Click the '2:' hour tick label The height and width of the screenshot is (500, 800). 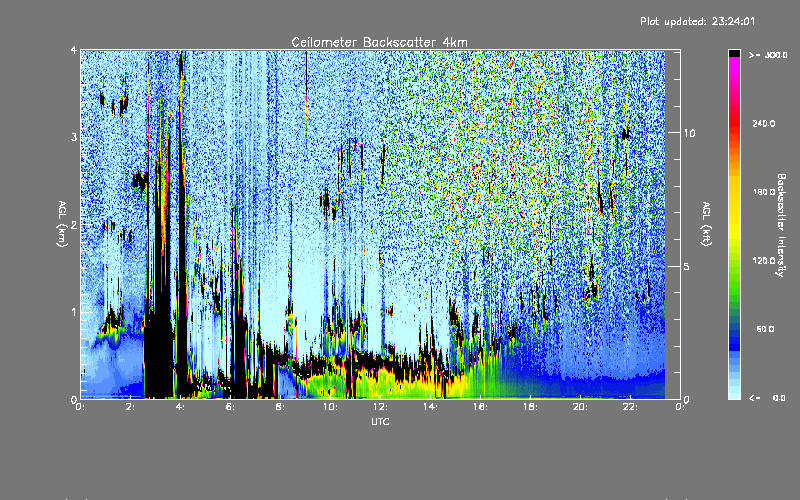(x=131, y=407)
